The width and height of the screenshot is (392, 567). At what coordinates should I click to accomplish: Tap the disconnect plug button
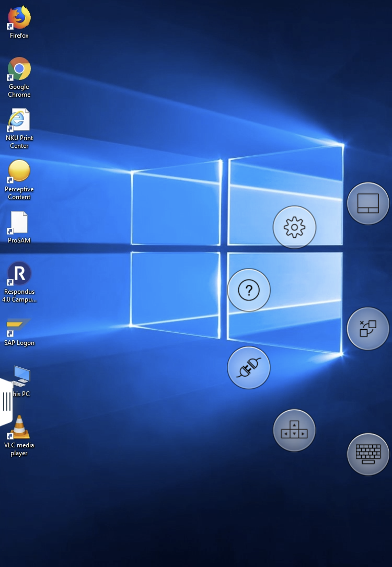249,367
